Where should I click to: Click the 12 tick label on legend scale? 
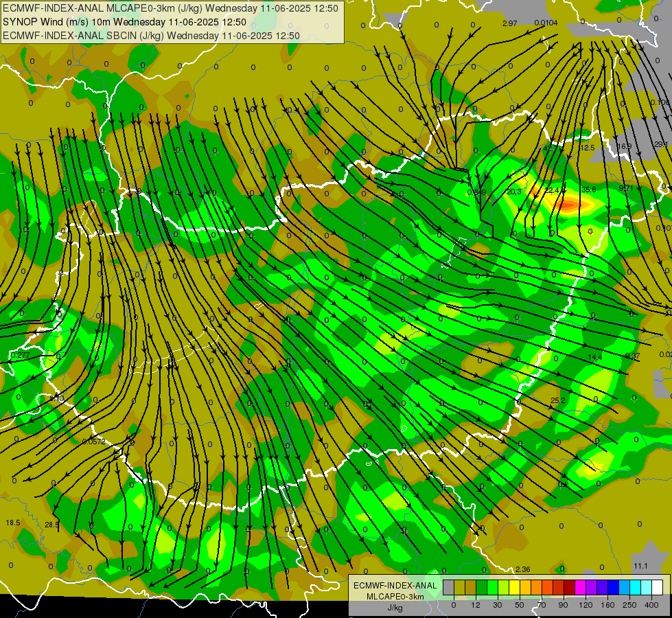tap(476, 605)
